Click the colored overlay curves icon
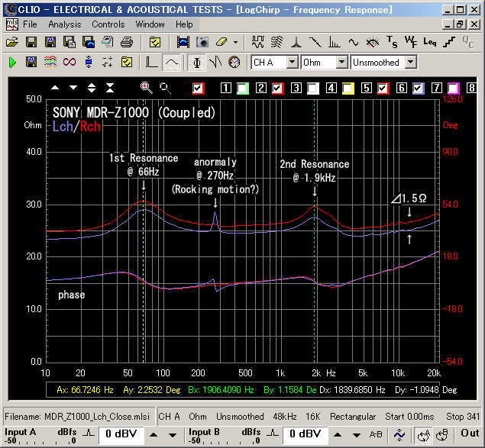This screenshot has width=485, height=448. point(50,63)
